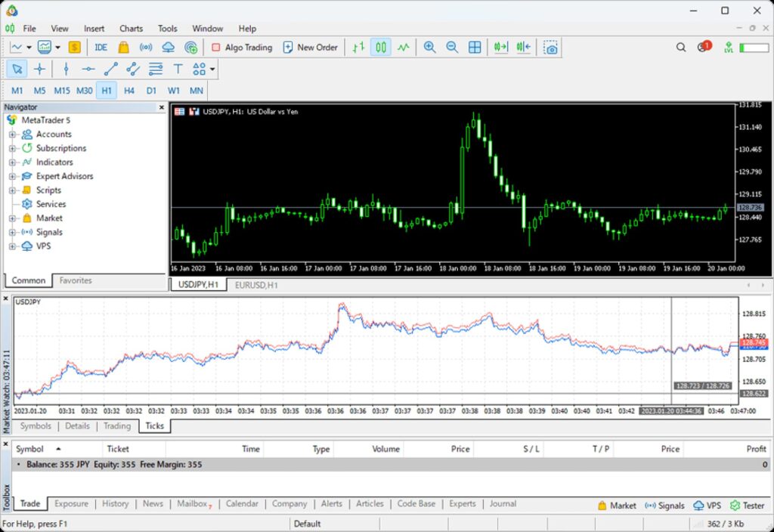Expand the Expert Advisors tree node
The width and height of the screenshot is (774, 532).
[x=12, y=176]
